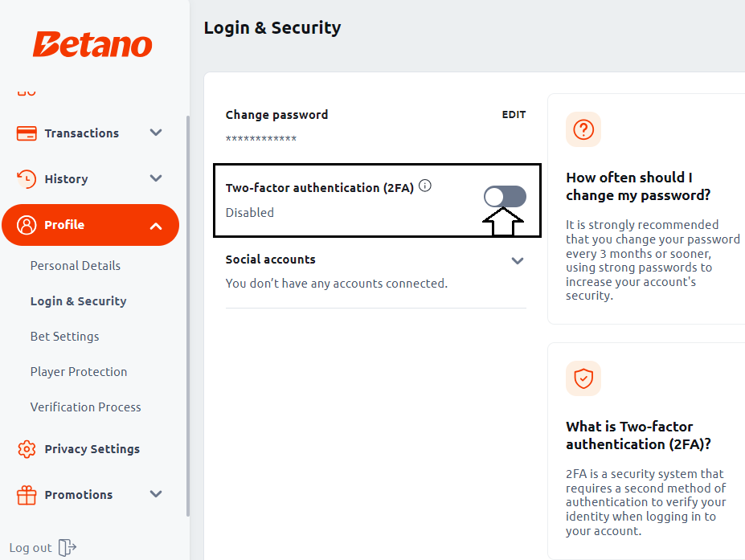Expand the History menu chevron

coord(156,178)
